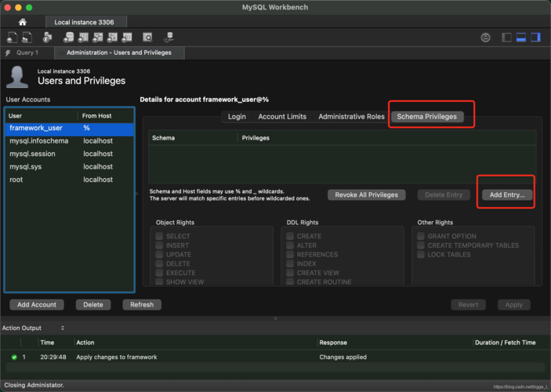Click the Delete Entry button

[444, 194]
